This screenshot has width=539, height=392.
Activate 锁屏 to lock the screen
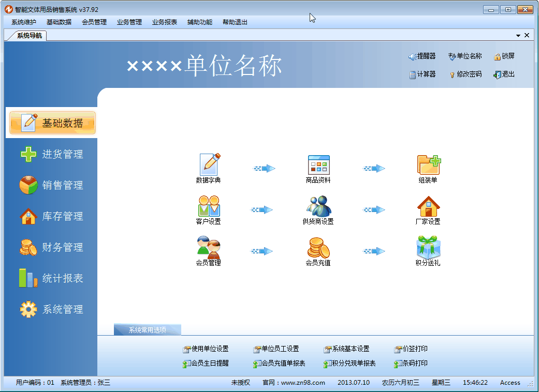(503, 56)
